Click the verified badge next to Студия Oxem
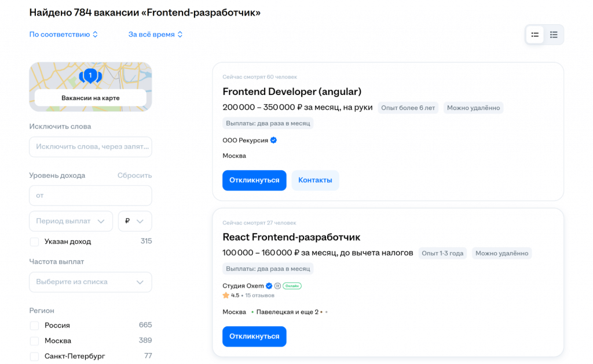 pos(269,286)
